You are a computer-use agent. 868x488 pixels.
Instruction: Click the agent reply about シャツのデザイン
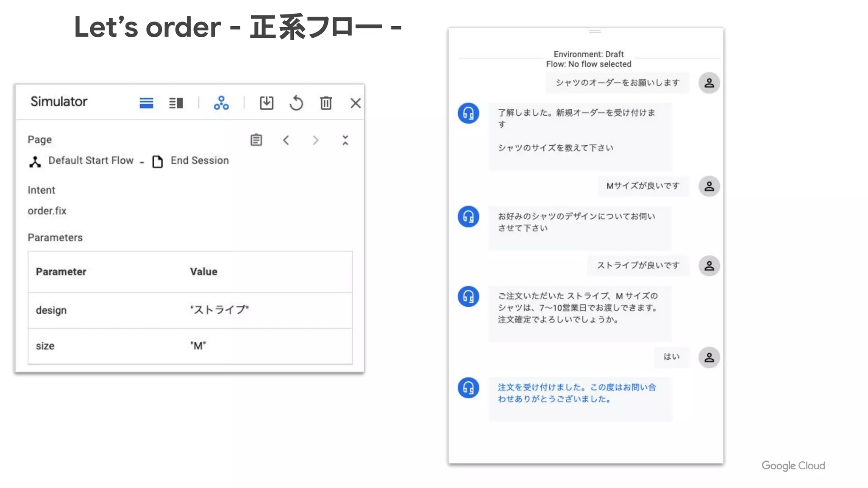(x=580, y=228)
